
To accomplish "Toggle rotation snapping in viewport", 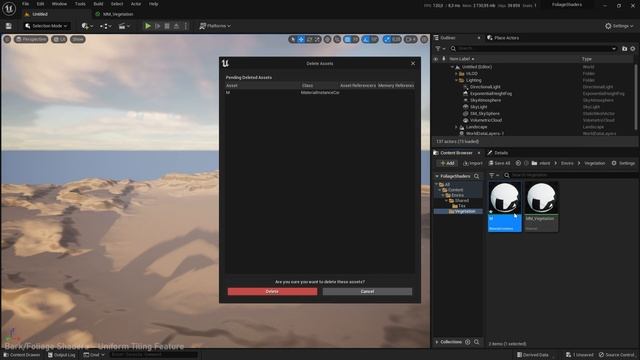I will pyautogui.click(x=366, y=39).
